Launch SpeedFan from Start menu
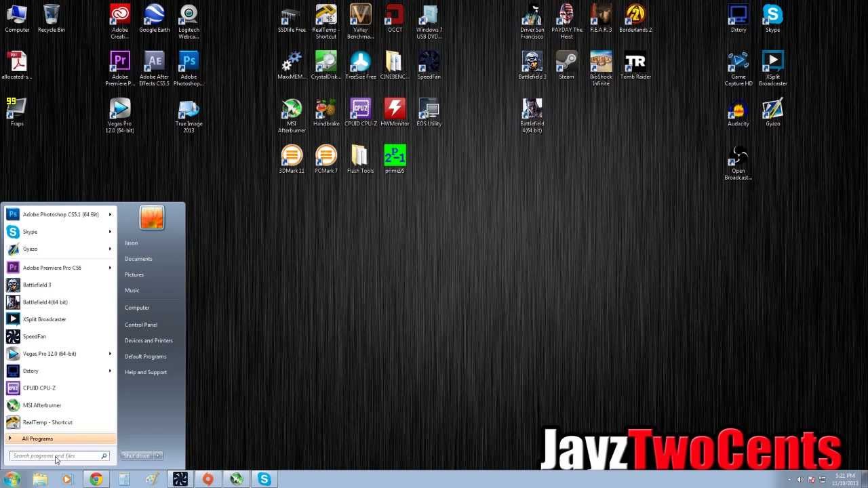 point(60,336)
